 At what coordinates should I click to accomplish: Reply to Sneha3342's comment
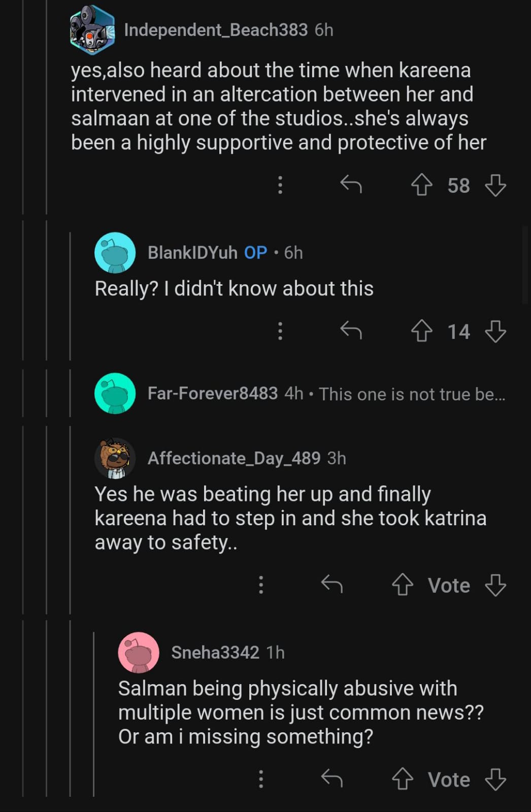(x=332, y=779)
